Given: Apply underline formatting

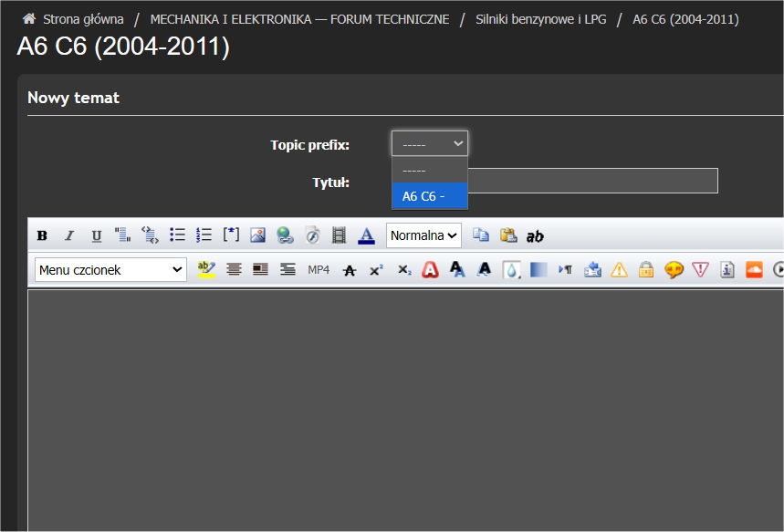Looking at the screenshot, I should coord(97,235).
